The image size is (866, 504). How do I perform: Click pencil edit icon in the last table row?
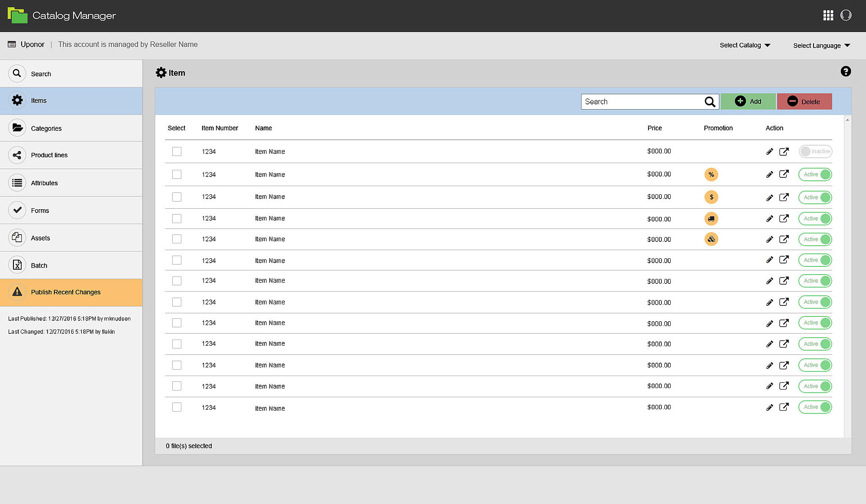click(770, 407)
